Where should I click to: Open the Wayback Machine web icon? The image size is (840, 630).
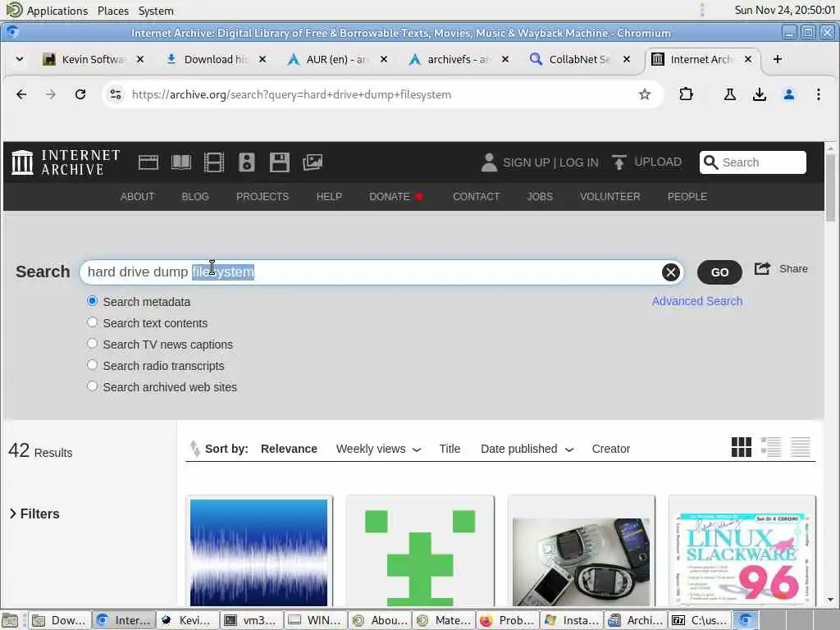[x=148, y=162]
